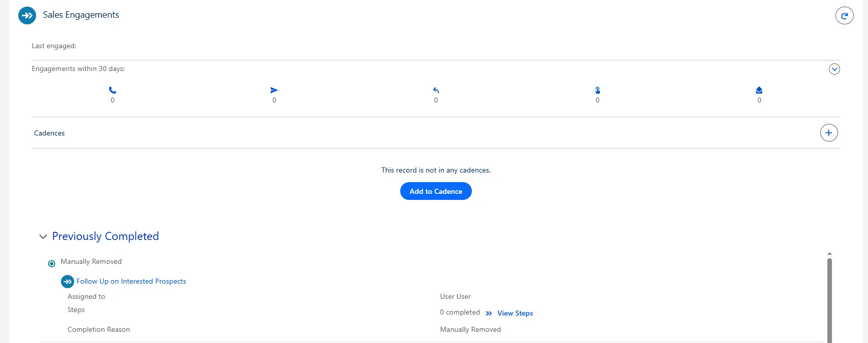
Task: Open Follow Up on Interested Prospects link
Action: [131, 282]
